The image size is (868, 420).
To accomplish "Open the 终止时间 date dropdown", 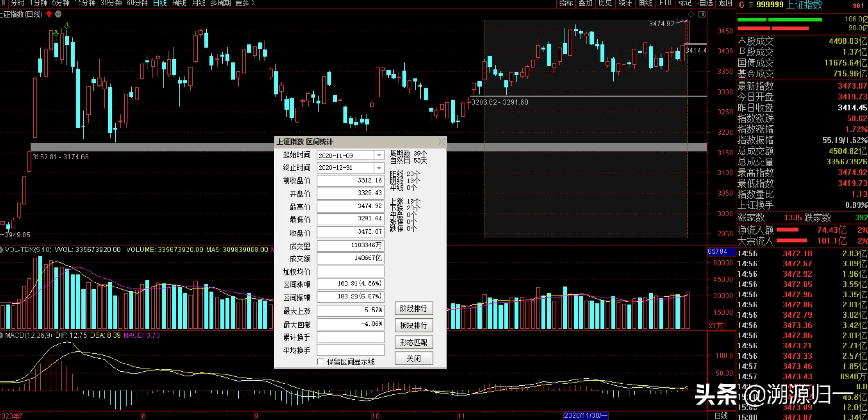I will pos(379,168).
